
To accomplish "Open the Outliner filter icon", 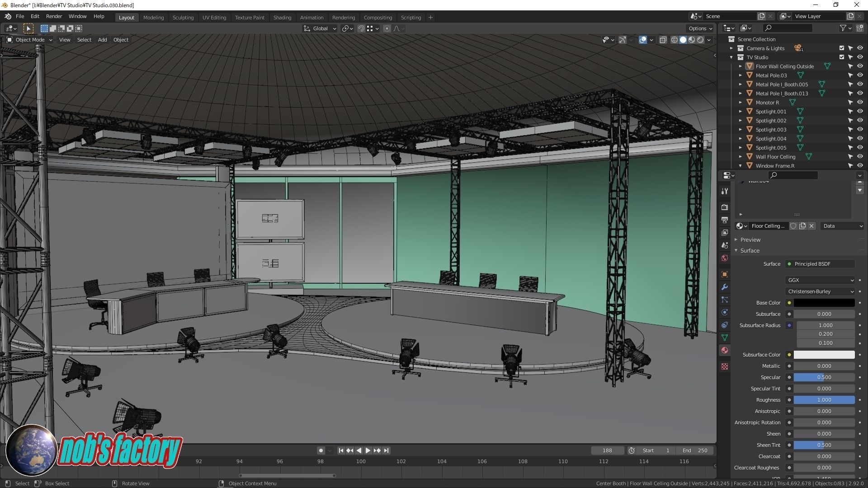I will tap(843, 28).
